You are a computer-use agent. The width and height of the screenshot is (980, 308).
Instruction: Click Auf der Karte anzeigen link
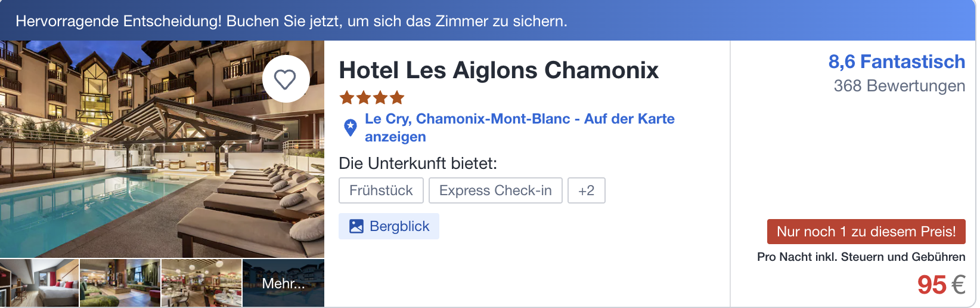pos(629,119)
